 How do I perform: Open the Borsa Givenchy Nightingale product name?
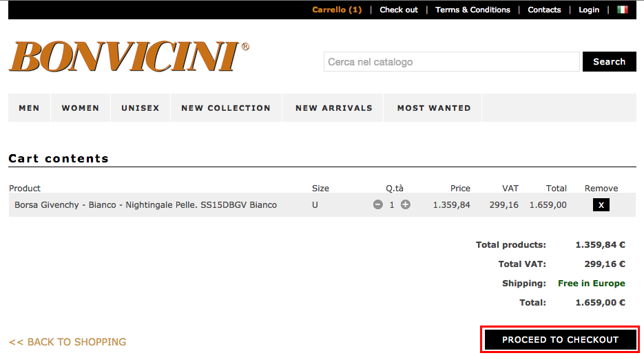pos(146,205)
